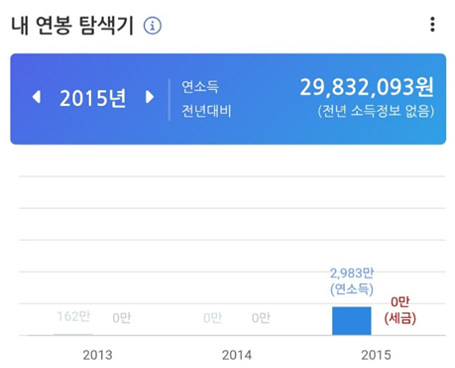Select the 2013 axis label
The width and height of the screenshot is (455, 368).
(x=97, y=355)
